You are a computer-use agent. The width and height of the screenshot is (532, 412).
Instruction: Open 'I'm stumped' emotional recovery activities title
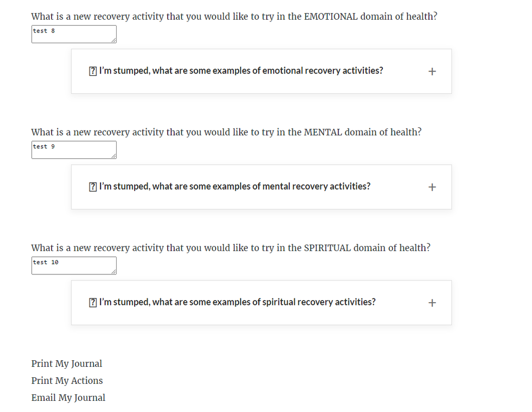click(241, 71)
